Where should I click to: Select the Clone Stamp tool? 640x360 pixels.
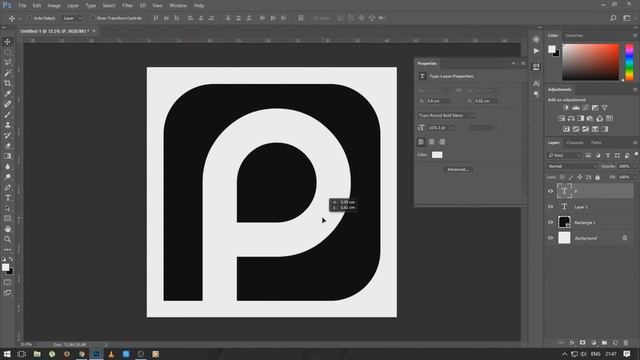pyautogui.click(x=7, y=125)
